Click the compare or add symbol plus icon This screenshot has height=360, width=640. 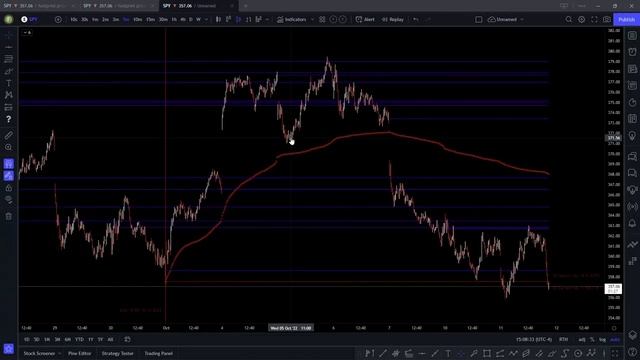point(58,19)
